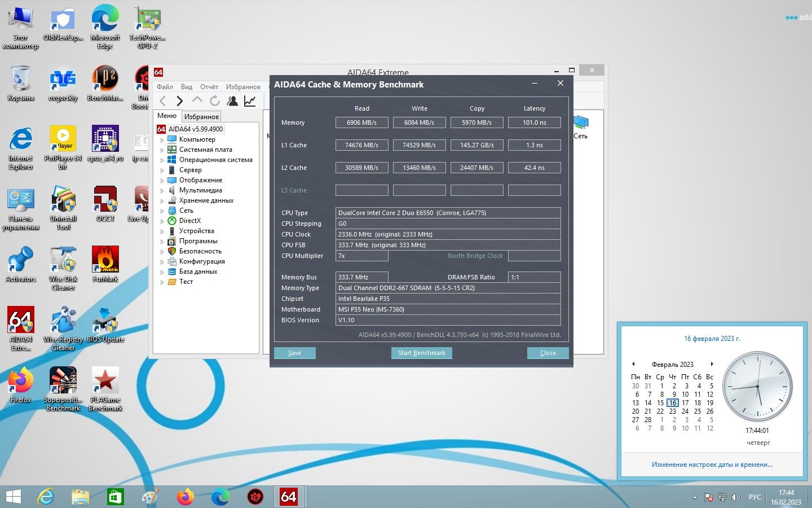Click the Back arrow in AIDA64 toolbar
The height and width of the screenshot is (508, 812).
162,101
